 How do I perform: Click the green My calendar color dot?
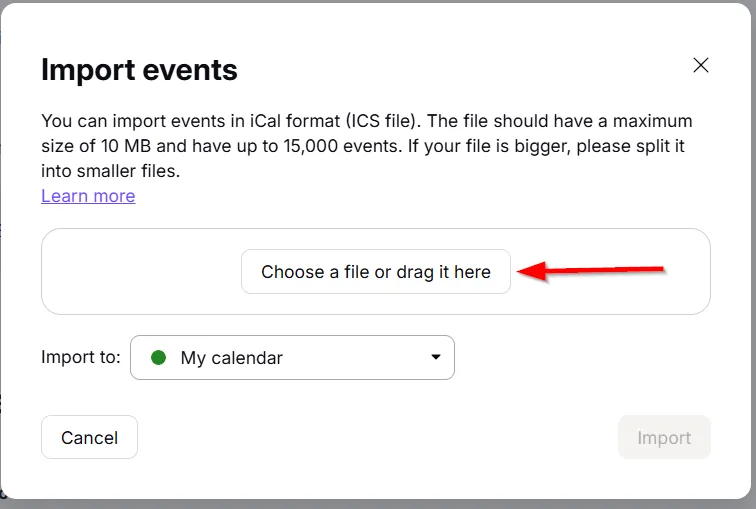point(158,357)
